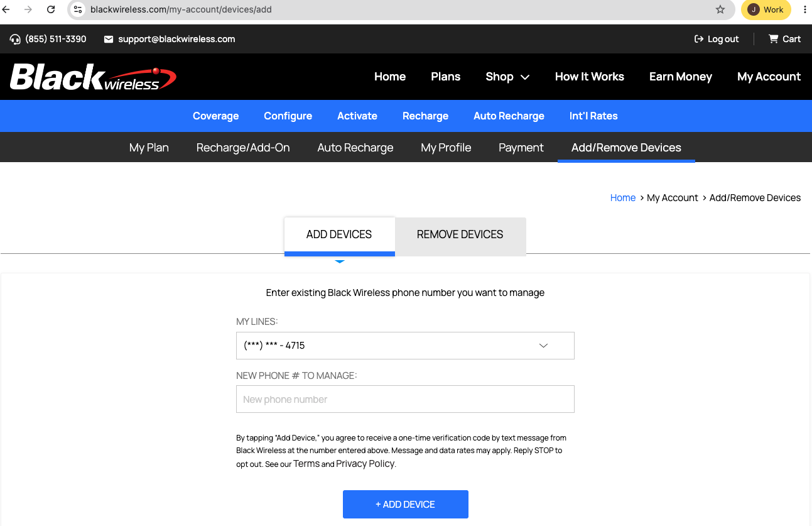812x526 pixels.
Task: Switch to Recharge/Add-On account tab
Action: [243, 148]
